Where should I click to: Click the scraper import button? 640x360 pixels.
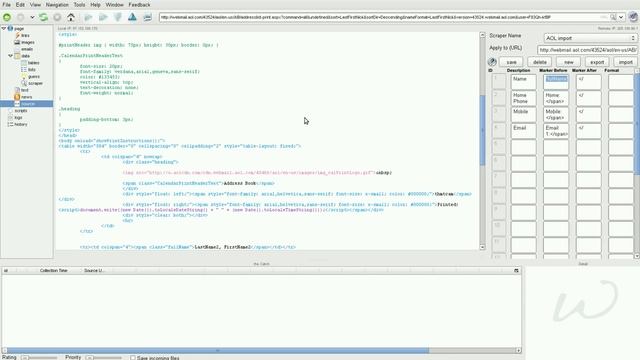(x=625, y=62)
